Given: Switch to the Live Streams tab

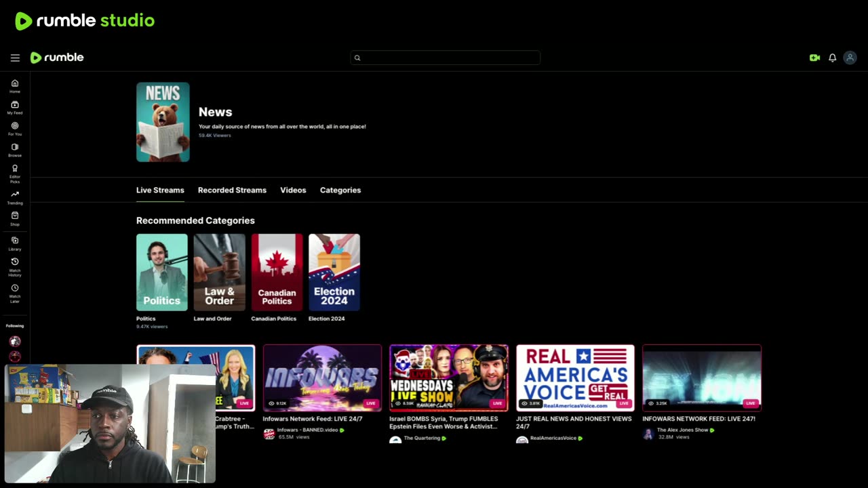Looking at the screenshot, I should point(160,190).
